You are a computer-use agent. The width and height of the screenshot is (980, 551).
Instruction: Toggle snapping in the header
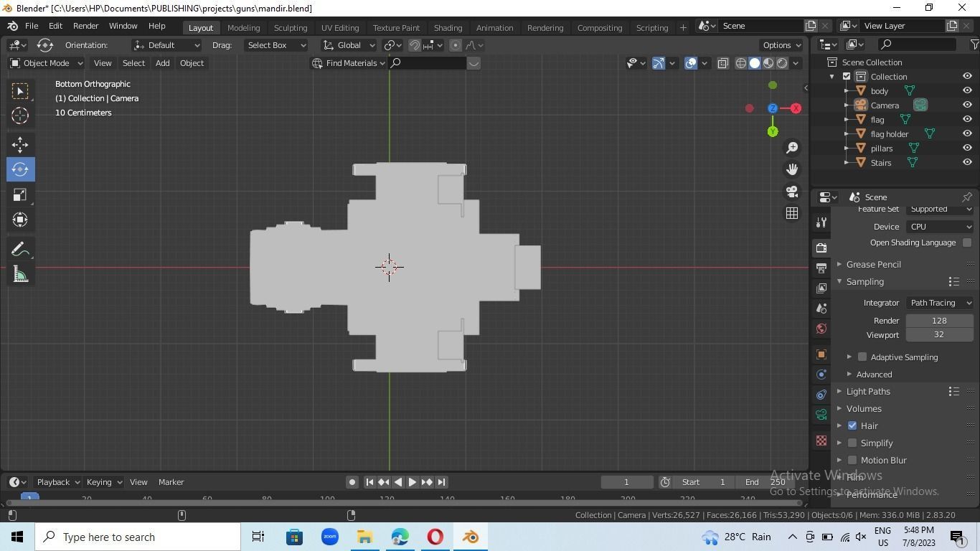[x=415, y=45]
